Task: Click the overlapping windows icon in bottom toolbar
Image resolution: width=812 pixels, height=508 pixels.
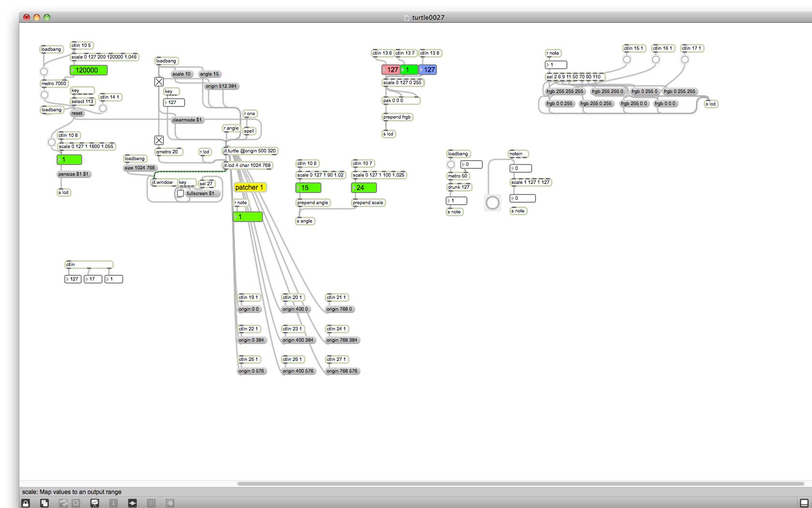Action: tap(44, 503)
